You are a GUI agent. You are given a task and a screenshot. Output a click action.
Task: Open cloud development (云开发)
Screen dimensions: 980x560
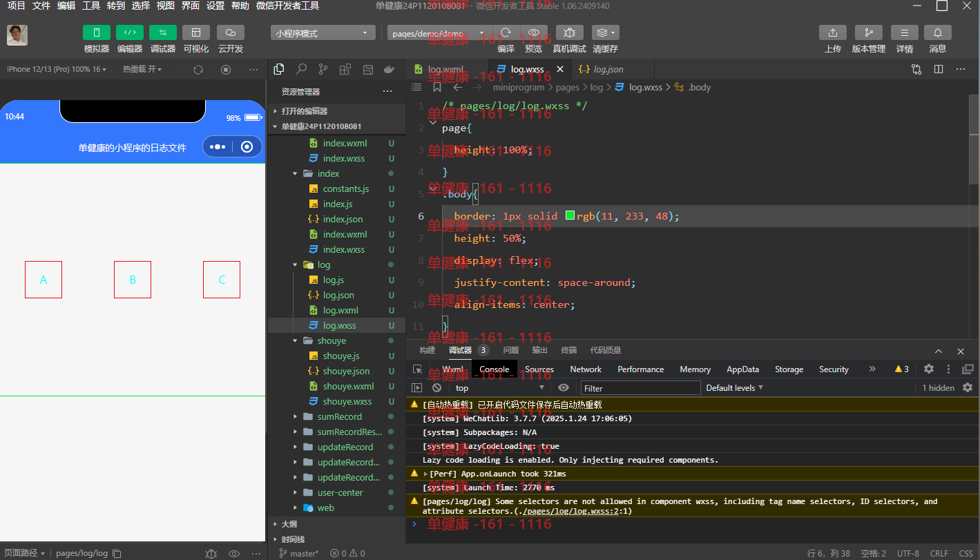[x=231, y=32]
